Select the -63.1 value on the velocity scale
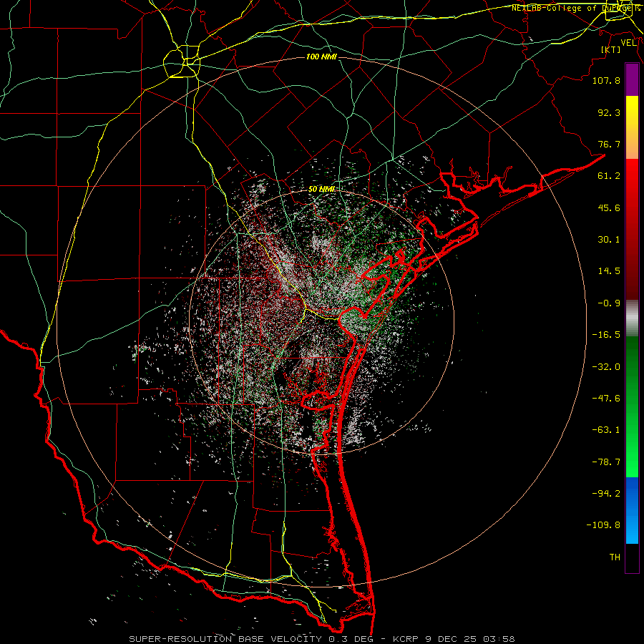Viewport: 644px width, 644px height. (x=606, y=429)
